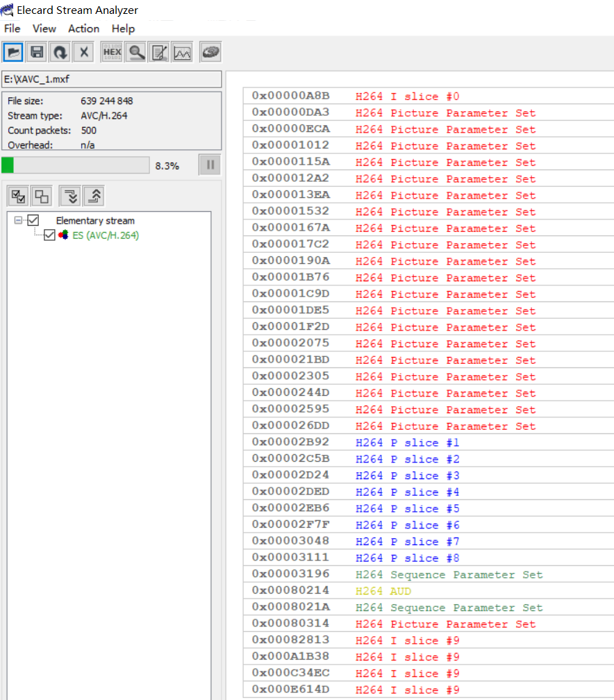Viewport: 614px width, 700px height.
Task: Select the H264 P slice #6 row
Action: pyautogui.click(x=429, y=525)
